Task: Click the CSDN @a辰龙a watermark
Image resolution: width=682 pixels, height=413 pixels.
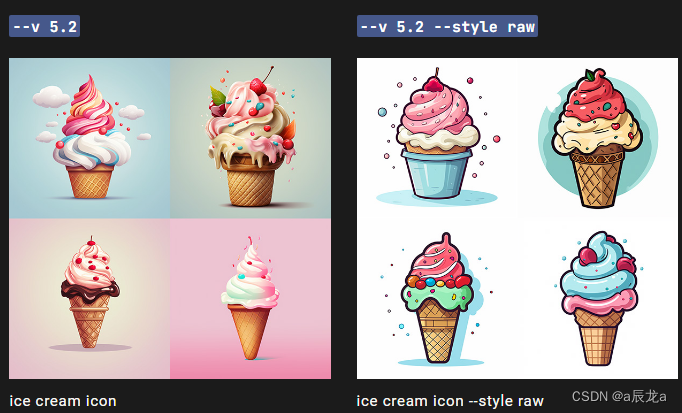Action: tap(619, 396)
